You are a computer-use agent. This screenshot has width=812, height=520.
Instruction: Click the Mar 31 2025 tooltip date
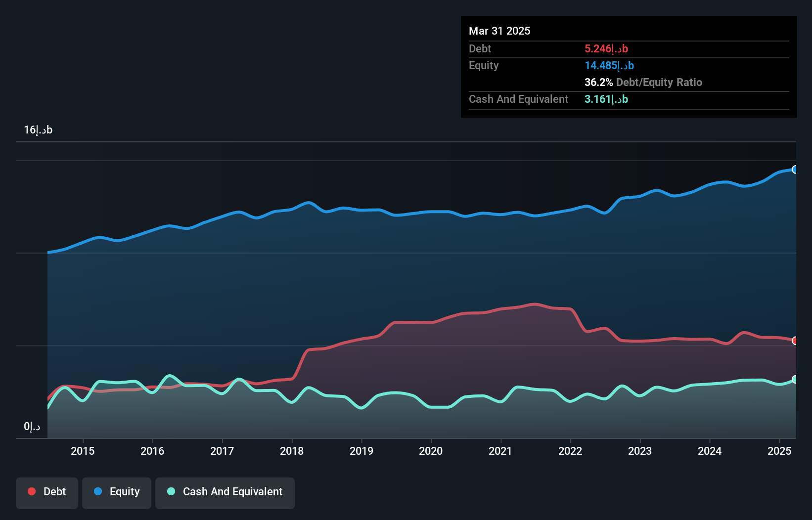(x=499, y=31)
